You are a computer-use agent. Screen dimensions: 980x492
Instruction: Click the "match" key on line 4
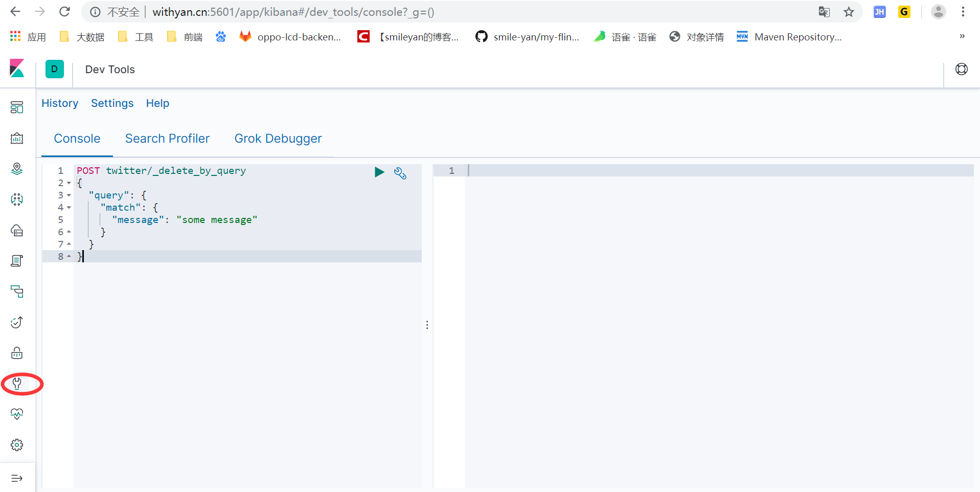coord(120,208)
